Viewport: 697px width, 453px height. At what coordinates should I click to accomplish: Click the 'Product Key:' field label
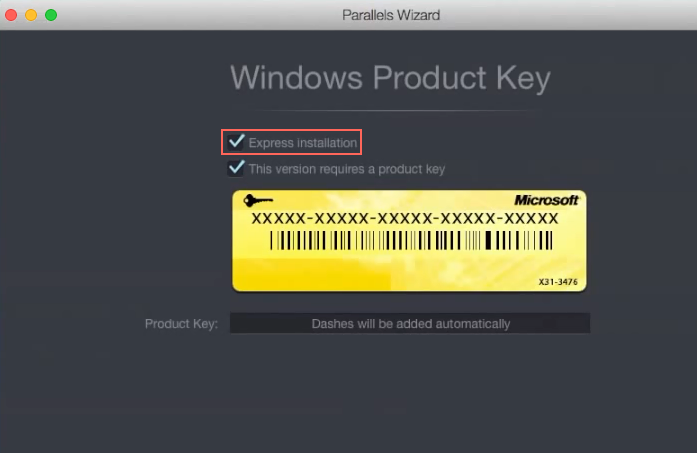[x=181, y=324]
